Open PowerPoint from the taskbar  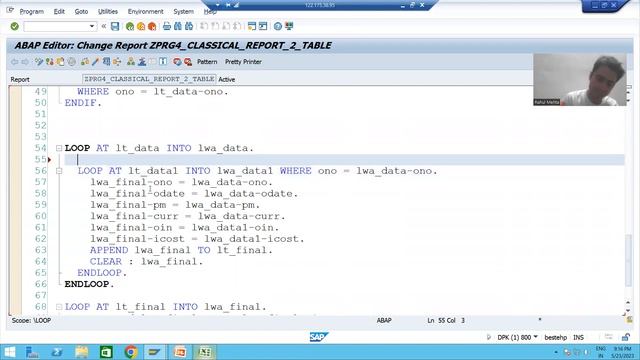pos(180,352)
